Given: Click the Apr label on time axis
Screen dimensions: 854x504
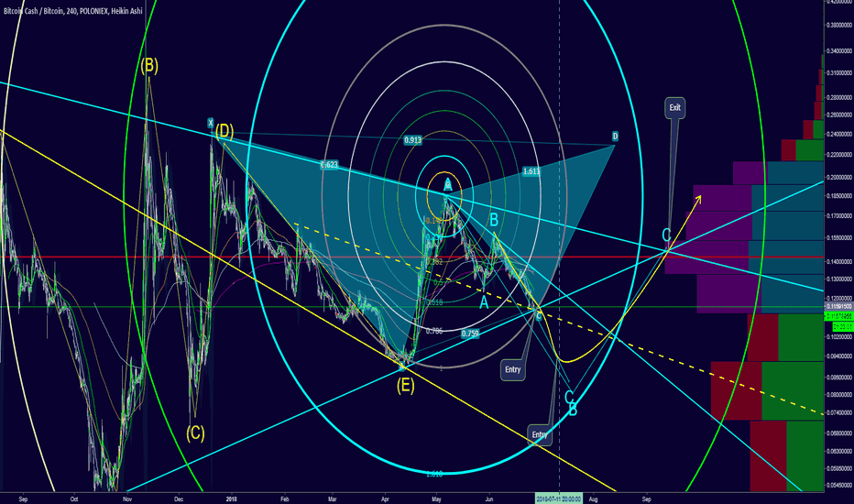Looking at the screenshot, I should (385, 499).
